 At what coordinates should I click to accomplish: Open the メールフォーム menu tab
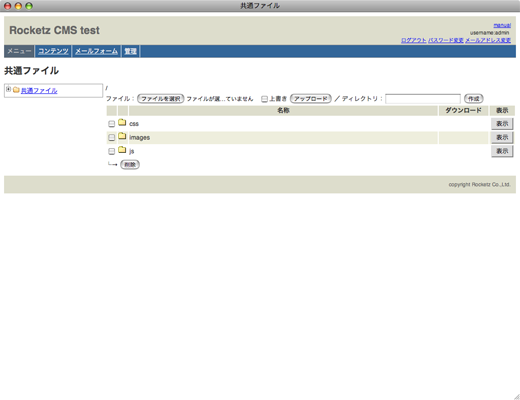click(x=96, y=51)
